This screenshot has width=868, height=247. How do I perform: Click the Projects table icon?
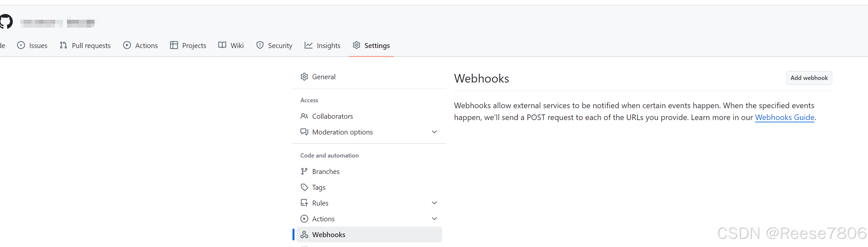[174, 45]
